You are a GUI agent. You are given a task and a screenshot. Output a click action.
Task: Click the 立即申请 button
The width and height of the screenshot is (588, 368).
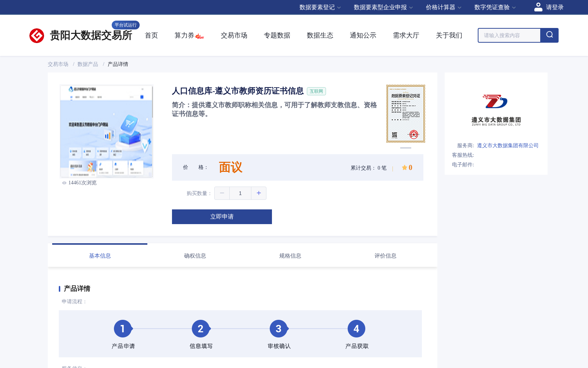[222, 217]
